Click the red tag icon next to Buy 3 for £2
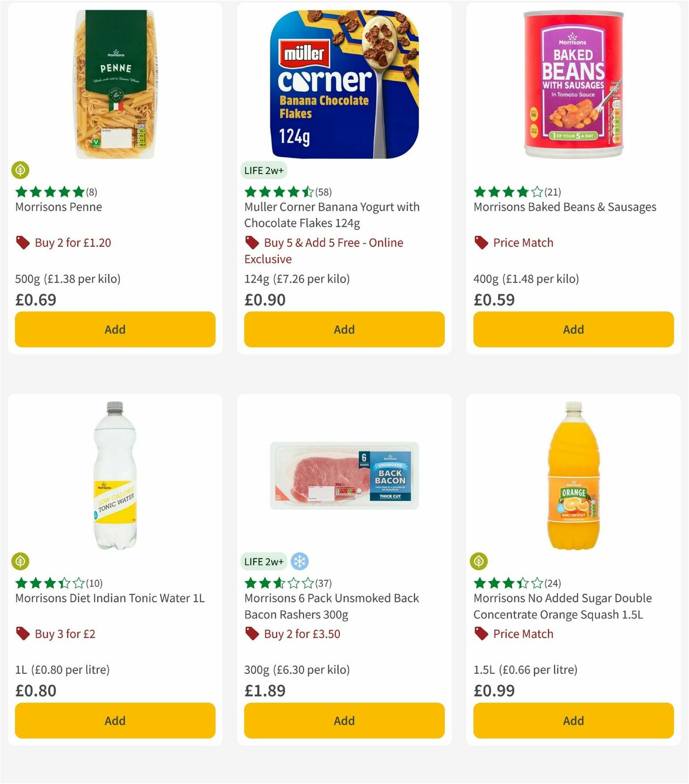 (22, 634)
